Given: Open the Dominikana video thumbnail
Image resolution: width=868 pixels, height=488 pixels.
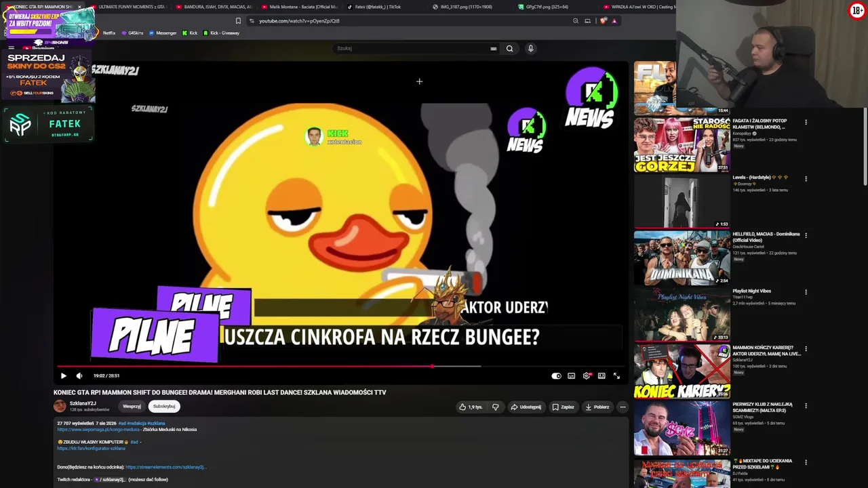Looking at the screenshot, I should (682, 258).
